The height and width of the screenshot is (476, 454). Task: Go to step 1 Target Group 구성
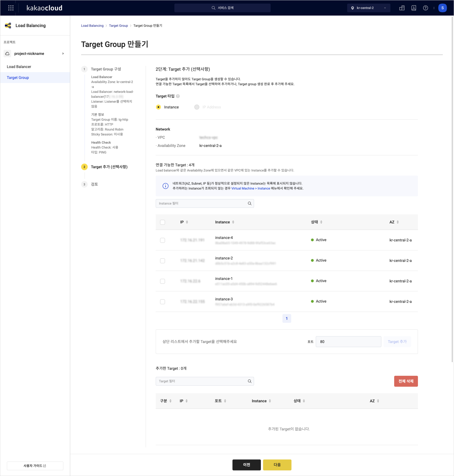[106, 69]
